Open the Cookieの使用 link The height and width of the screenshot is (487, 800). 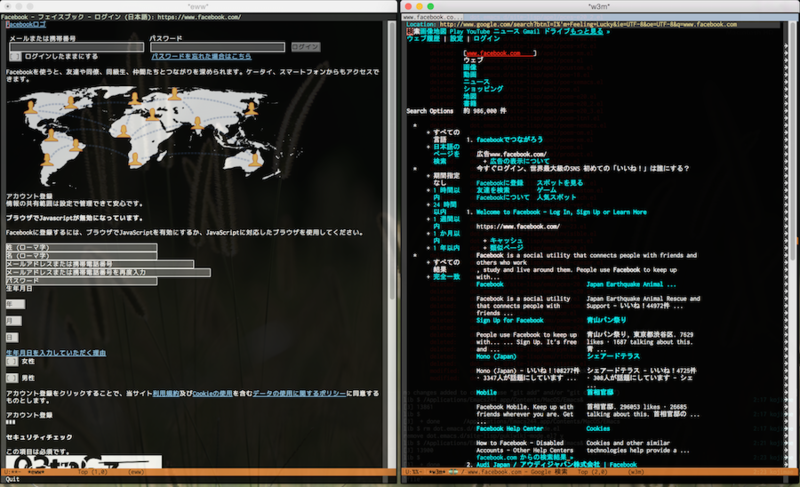click(x=212, y=394)
